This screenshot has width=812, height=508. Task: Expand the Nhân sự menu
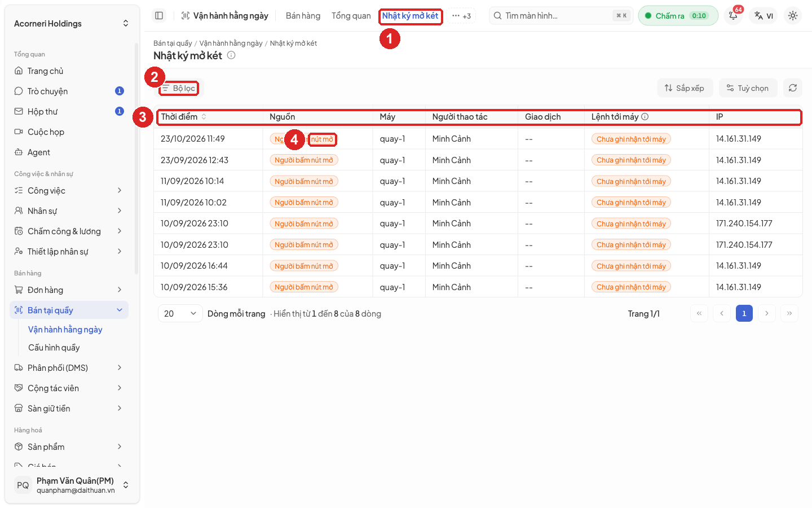pyautogui.click(x=69, y=211)
